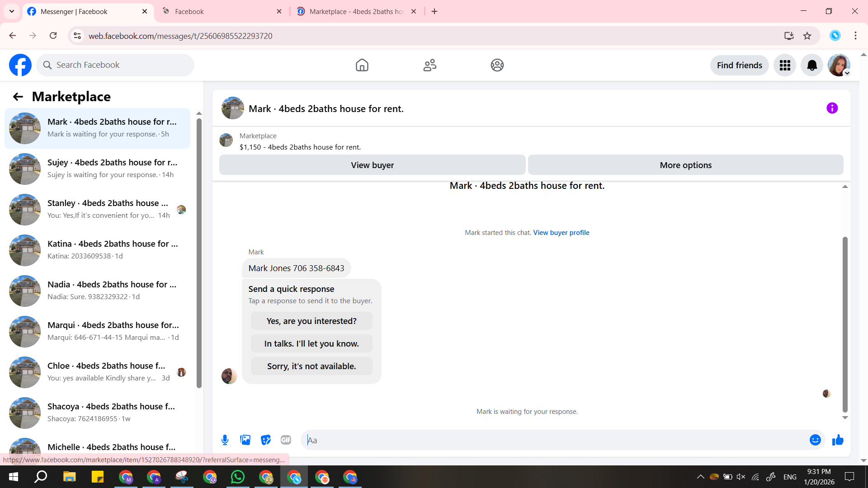Viewport: 868px width, 488px height.
Task: Open Shacoya's conversation
Action: pos(97,413)
